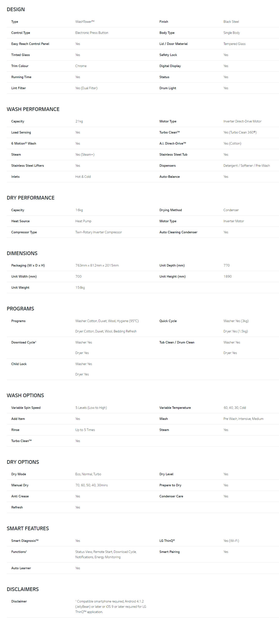279x644 pixels.
Task: Click the Packaging dimensions value text
Action: coord(97,265)
